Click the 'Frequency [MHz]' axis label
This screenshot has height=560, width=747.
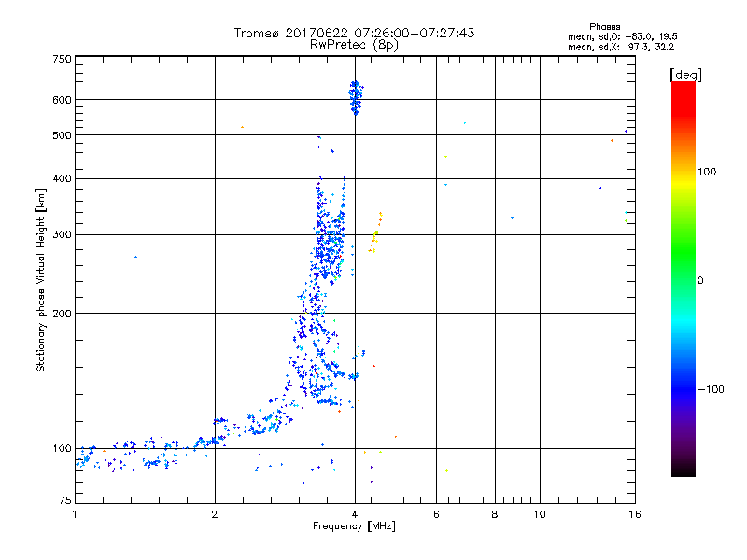click(x=354, y=526)
